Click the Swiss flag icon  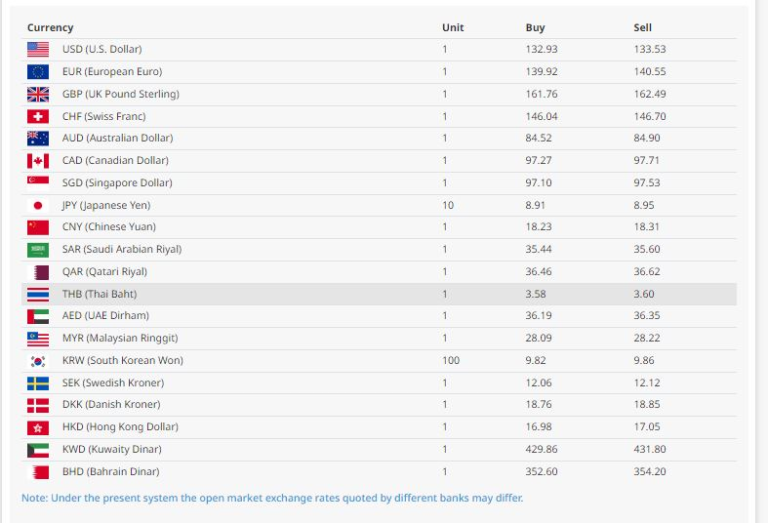coord(38,116)
